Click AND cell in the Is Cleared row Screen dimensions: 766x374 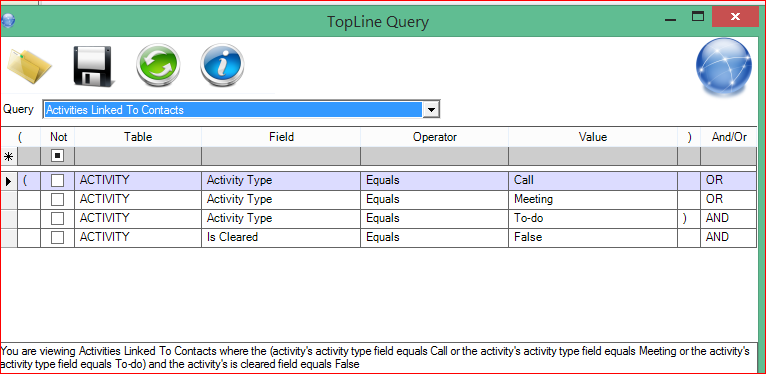tap(729, 237)
